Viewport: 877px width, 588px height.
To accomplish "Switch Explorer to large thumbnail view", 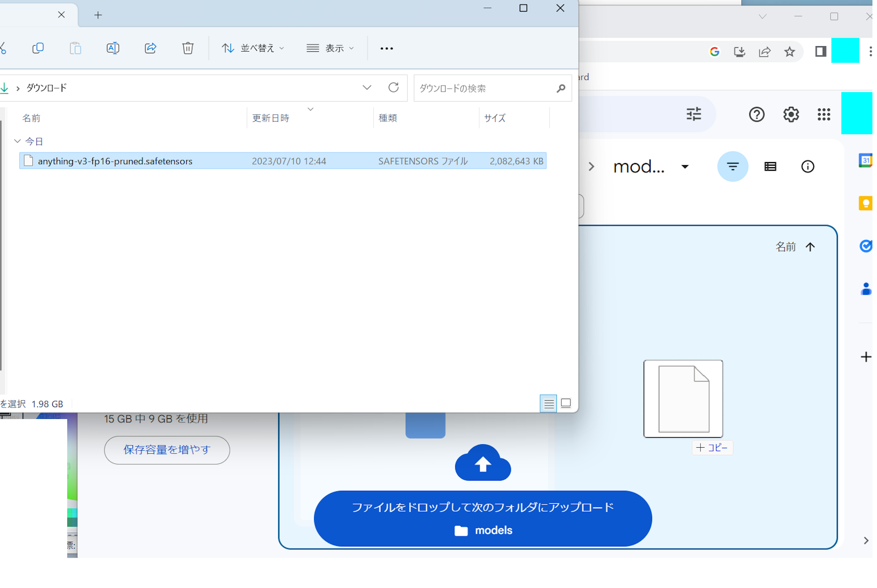I will click(566, 403).
